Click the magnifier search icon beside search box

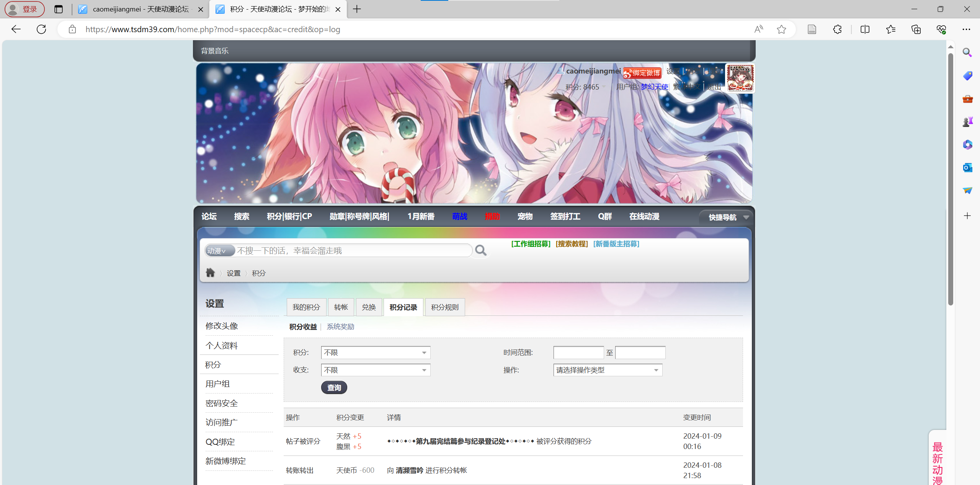tap(481, 250)
